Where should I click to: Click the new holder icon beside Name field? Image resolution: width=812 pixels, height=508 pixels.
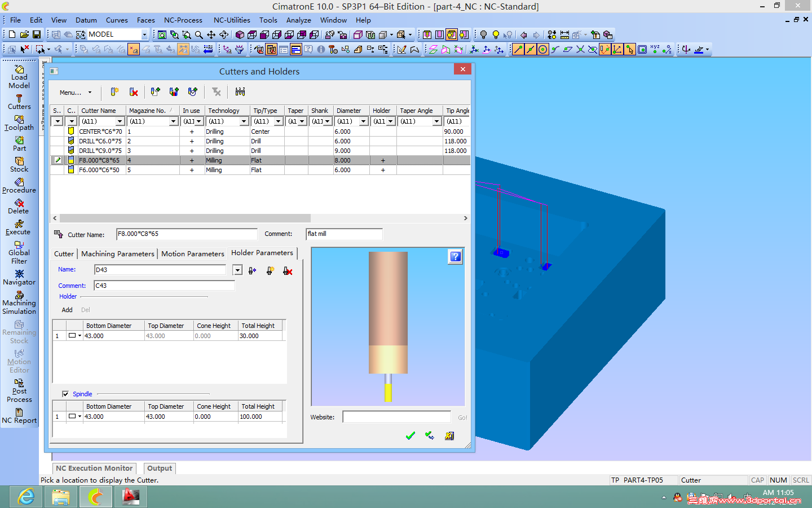tap(270, 271)
